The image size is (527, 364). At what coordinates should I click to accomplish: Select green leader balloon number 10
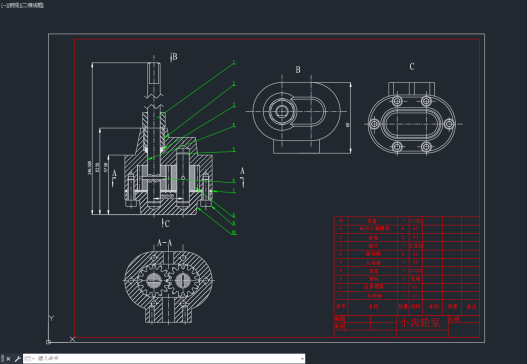[x=234, y=232]
